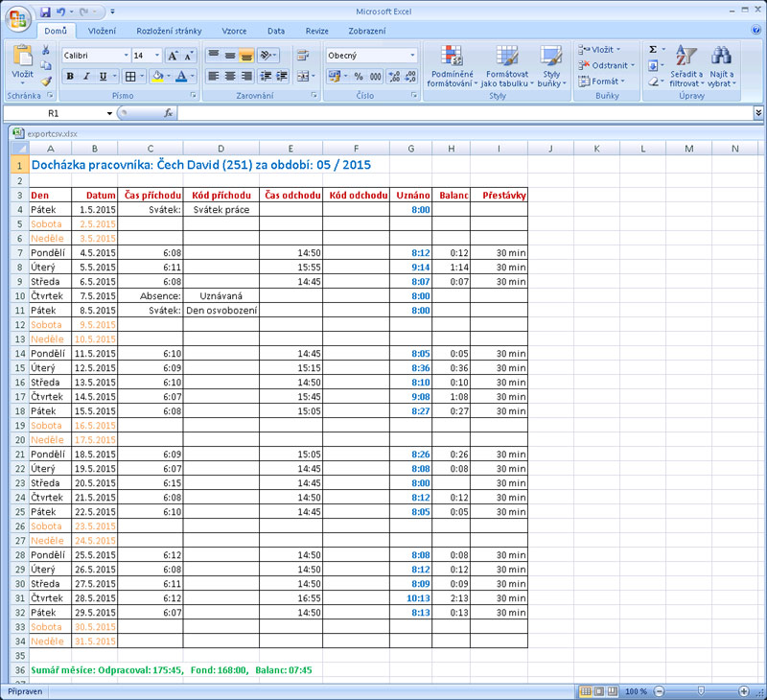
Task: Open the Vzorce ribbon tab
Action: coord(234,31)
